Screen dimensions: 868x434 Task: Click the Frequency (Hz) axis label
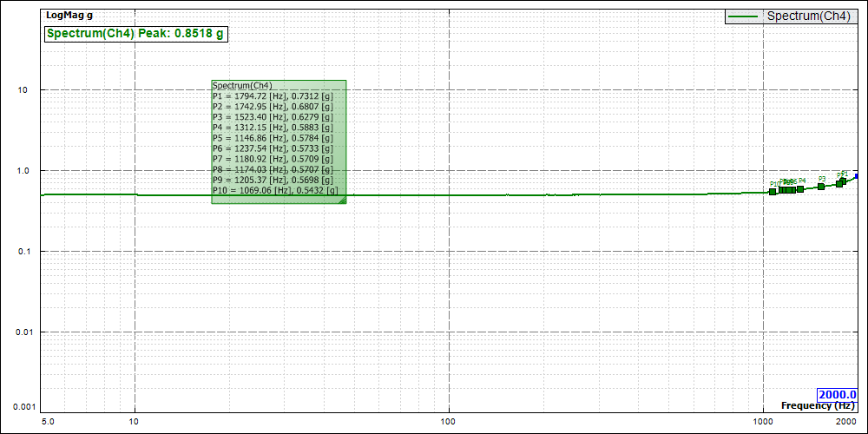(818, 405)
